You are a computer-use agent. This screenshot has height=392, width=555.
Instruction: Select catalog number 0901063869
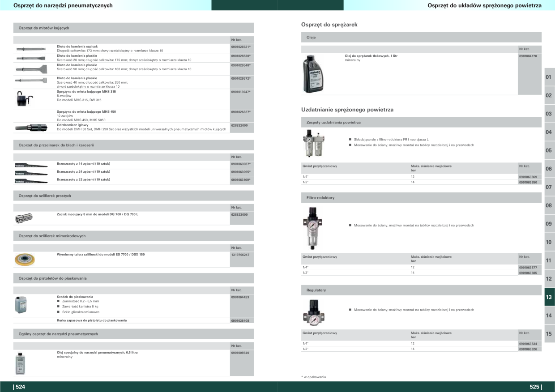[528, 177]
